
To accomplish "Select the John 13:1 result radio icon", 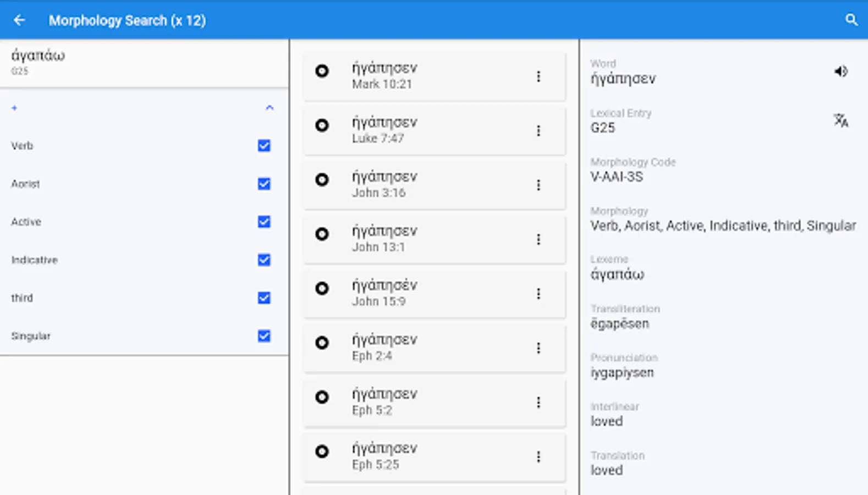I will pyautogui.click(x=322, y=234).
